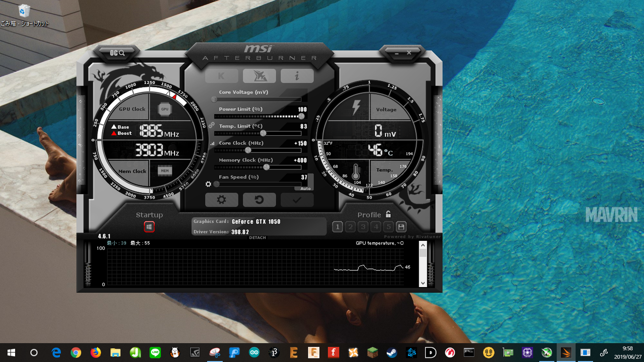Click the MSI Afterburner taskbar icon
This screenshot has height=362, width=644.
[x=566, y=352]
